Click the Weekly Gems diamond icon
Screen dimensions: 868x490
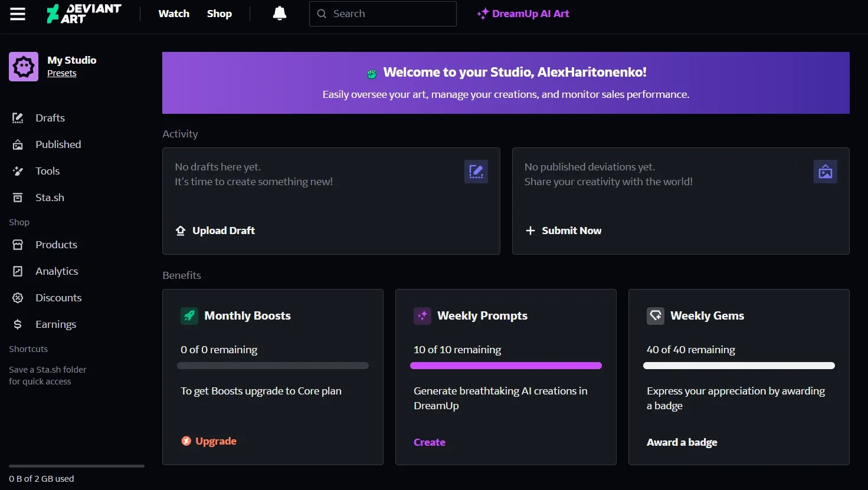coord(656,316)
